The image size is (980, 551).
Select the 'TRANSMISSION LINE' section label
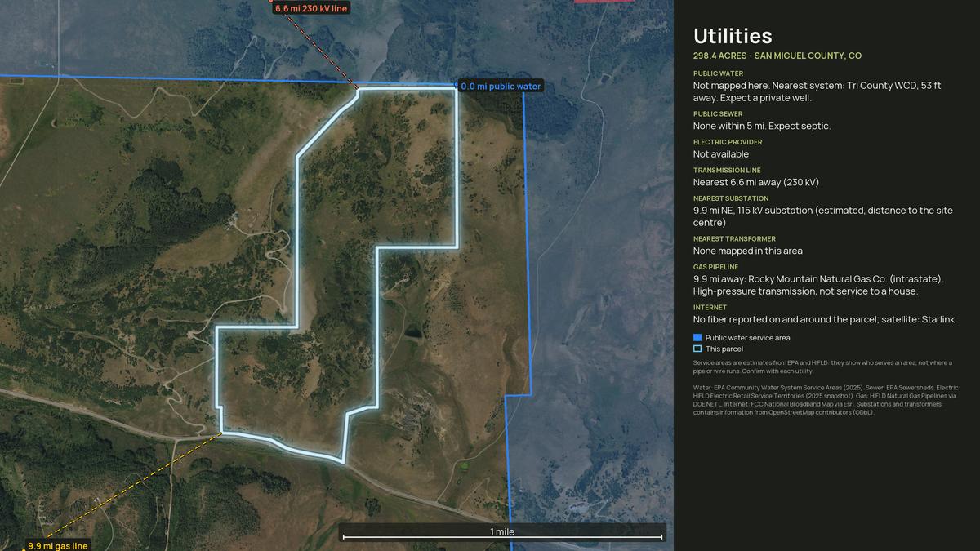tap(727, 171)
